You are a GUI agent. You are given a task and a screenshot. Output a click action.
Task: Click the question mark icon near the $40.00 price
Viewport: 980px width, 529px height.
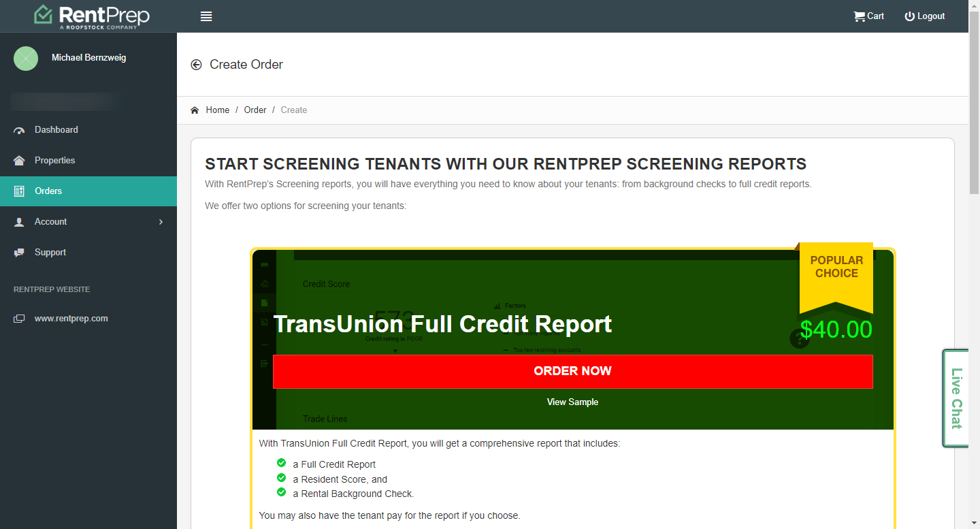pos(799,338)
